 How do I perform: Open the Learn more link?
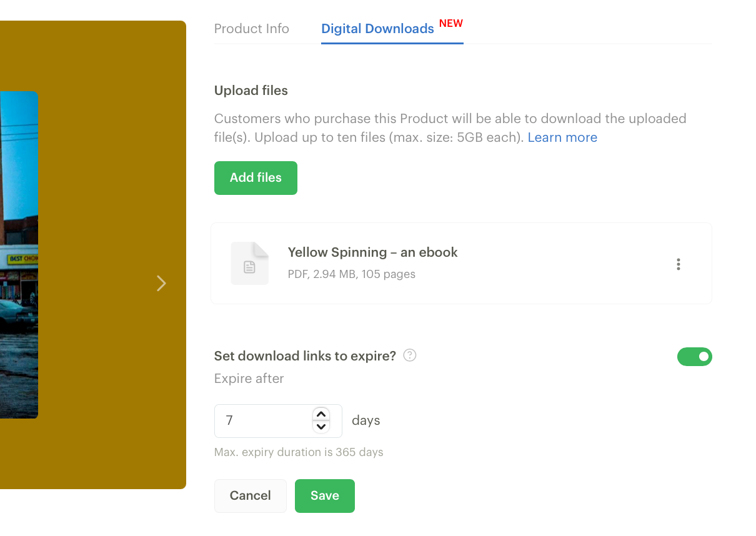(x=562, y=137)
